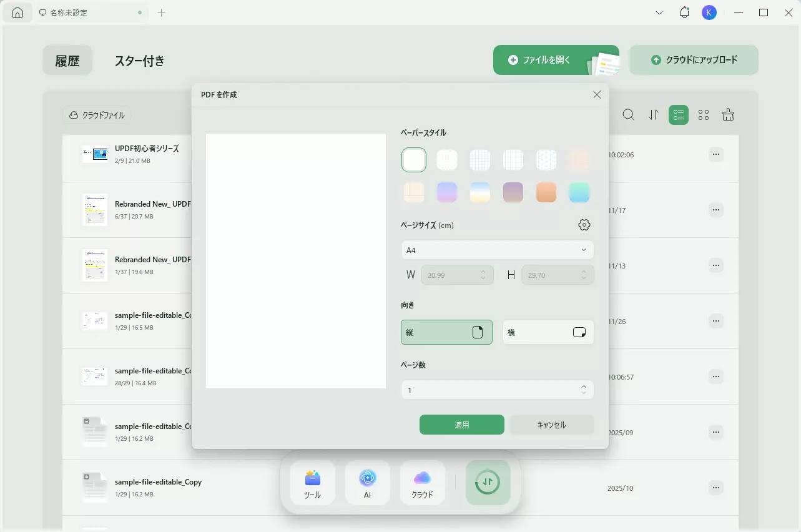The width and height of the screenshot is (801, 532).
Task: Choose the isometric triangle paper style
Action: pos(546,160)
